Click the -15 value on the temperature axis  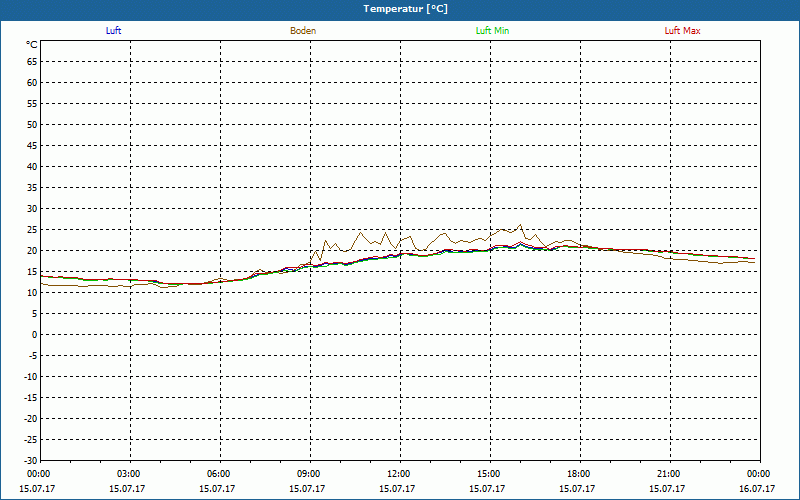tap(30, 397)
